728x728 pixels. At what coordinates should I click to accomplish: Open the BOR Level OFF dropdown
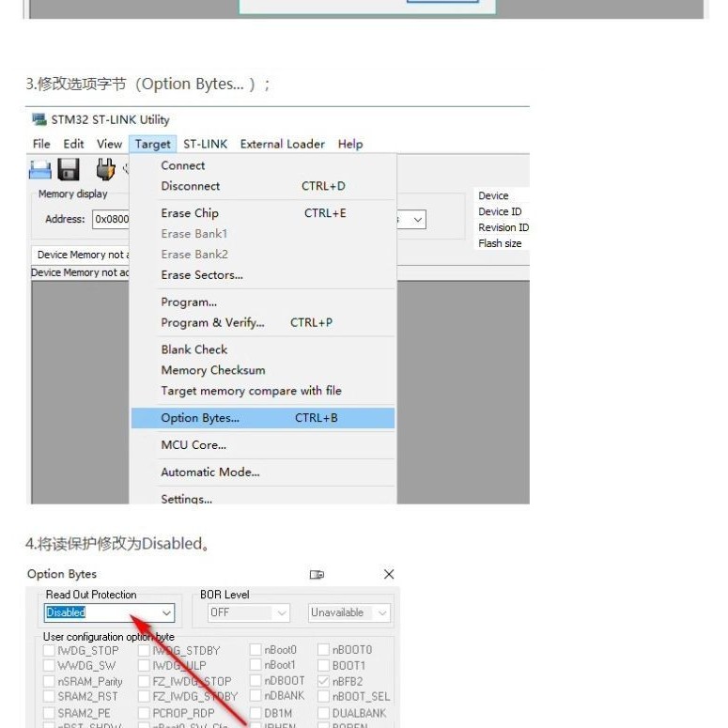[x=249, y=612]
